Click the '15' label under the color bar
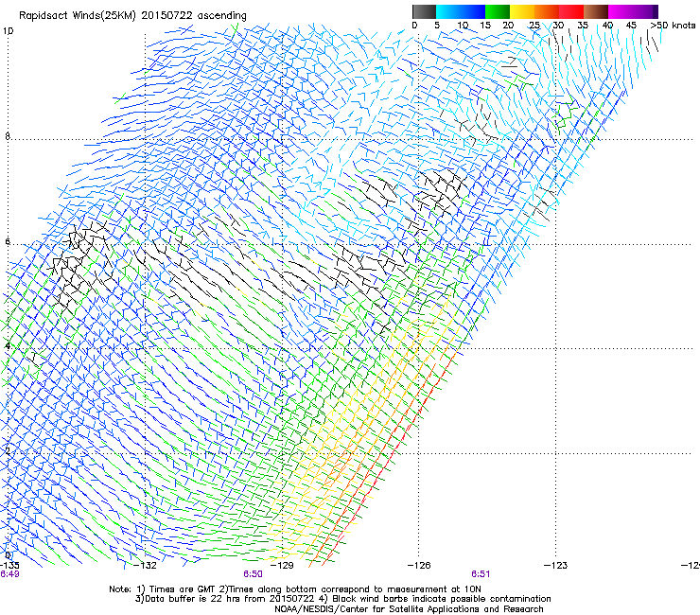This screenshot has width=700, height=615. tap(485, 26)
